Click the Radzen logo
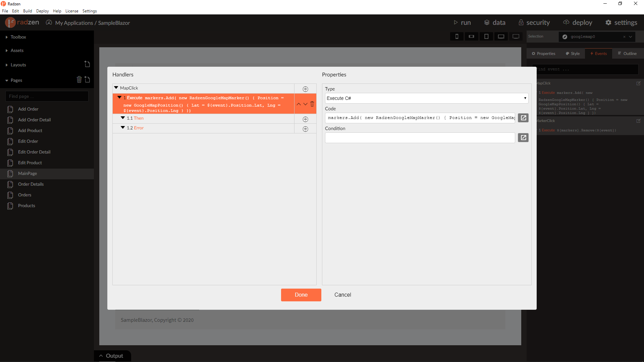Viewport: 644px width, 362px height. click(22, 22)
